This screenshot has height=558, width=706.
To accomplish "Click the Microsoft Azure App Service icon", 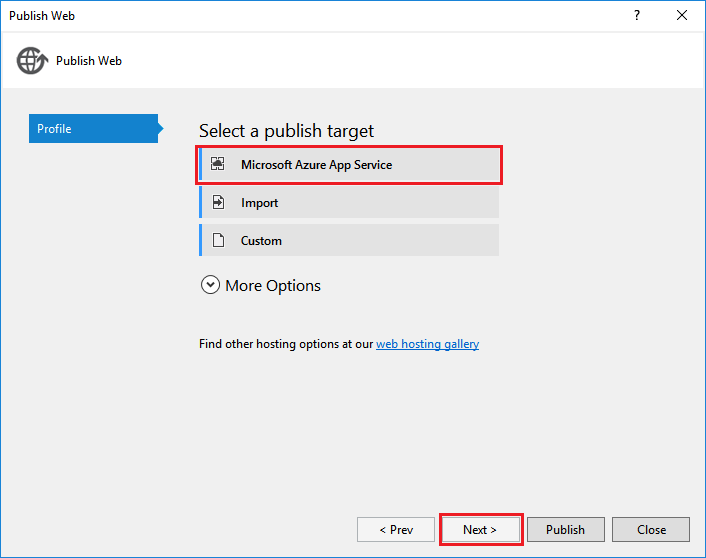I will [x=218, y=165].
